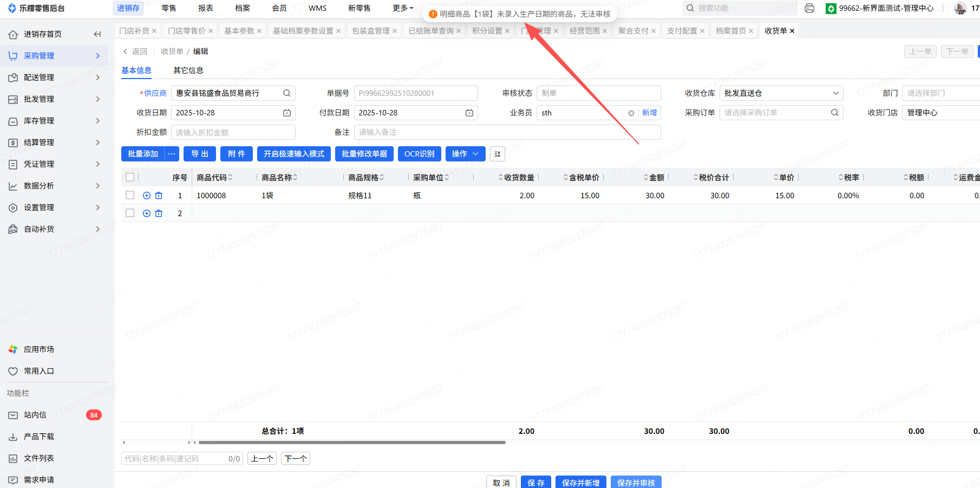Expand the 配送管理 sidebar menu
The height and width of the screenshot is (488, 980).
(54, 77)
